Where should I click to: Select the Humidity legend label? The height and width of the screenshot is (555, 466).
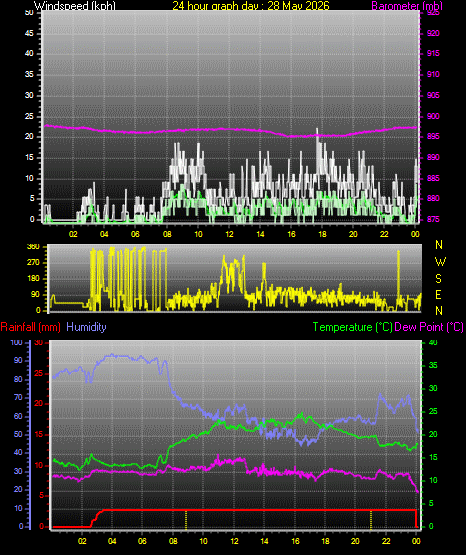tap(86, 327)
